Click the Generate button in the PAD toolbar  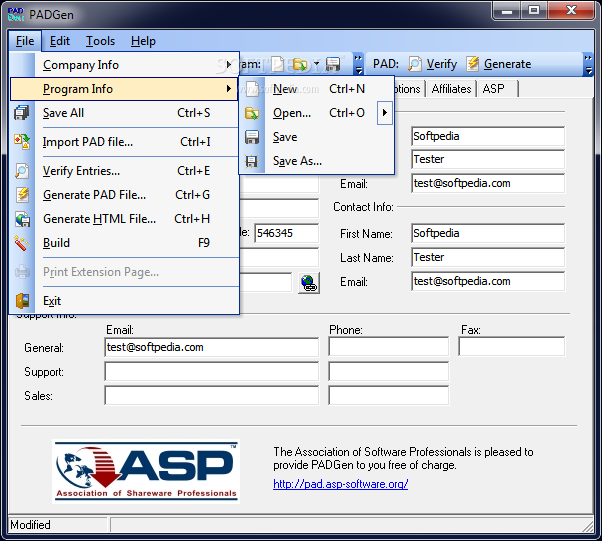point(499,64)
